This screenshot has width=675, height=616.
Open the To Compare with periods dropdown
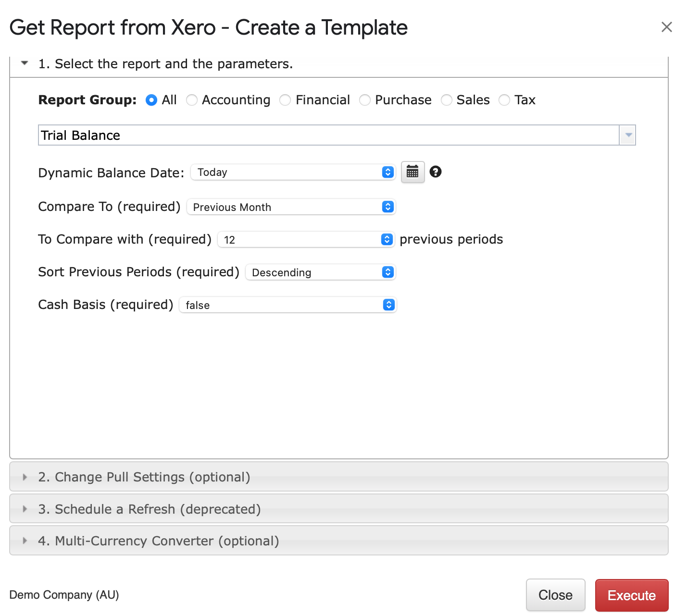pos(306,239)
